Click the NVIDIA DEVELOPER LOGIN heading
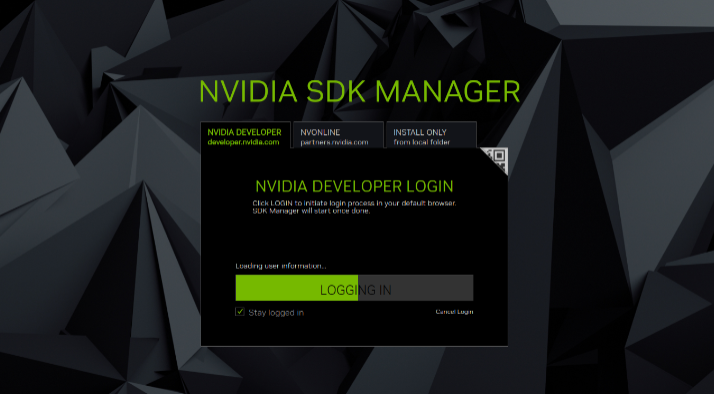714x394 pixels. tap(354, 186)
